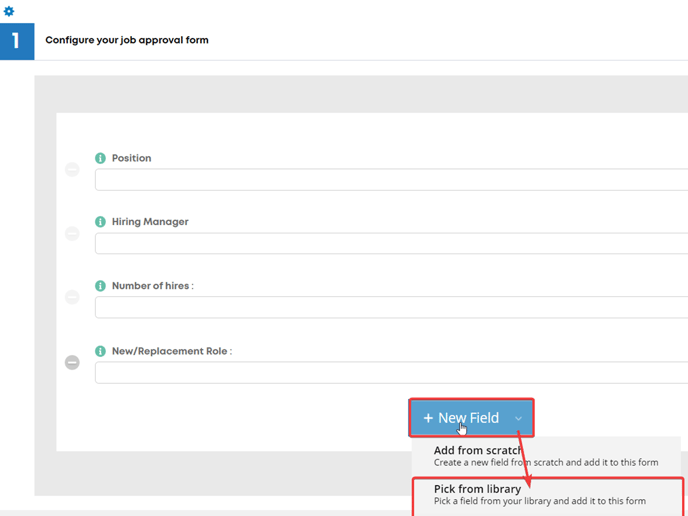Remove the Hiring Manager field using minus icon
Viewport: 688px width, 516px height.
(x=72, y=233)
